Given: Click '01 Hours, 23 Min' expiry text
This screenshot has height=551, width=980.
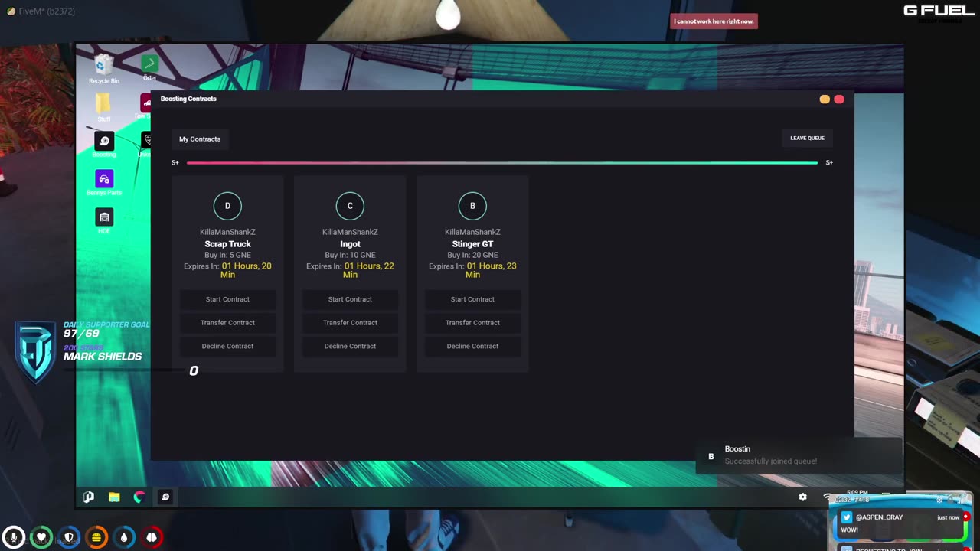Looking at the screenshot, I should pyautogui.click(x=491, y=270).
